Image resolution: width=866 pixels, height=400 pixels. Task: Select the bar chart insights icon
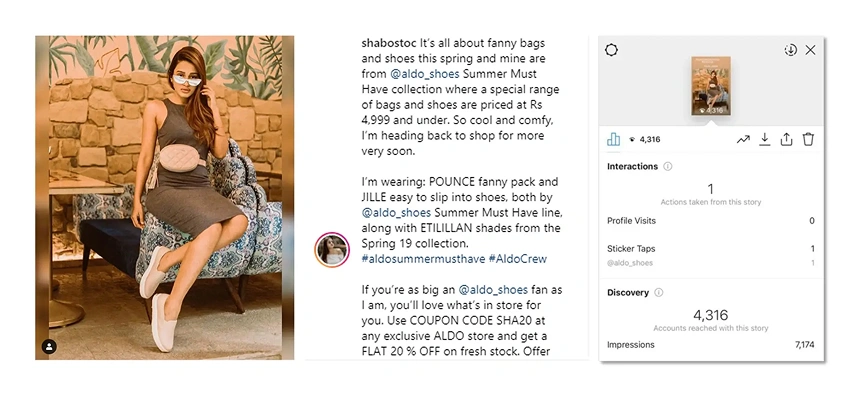click(614, 140)
